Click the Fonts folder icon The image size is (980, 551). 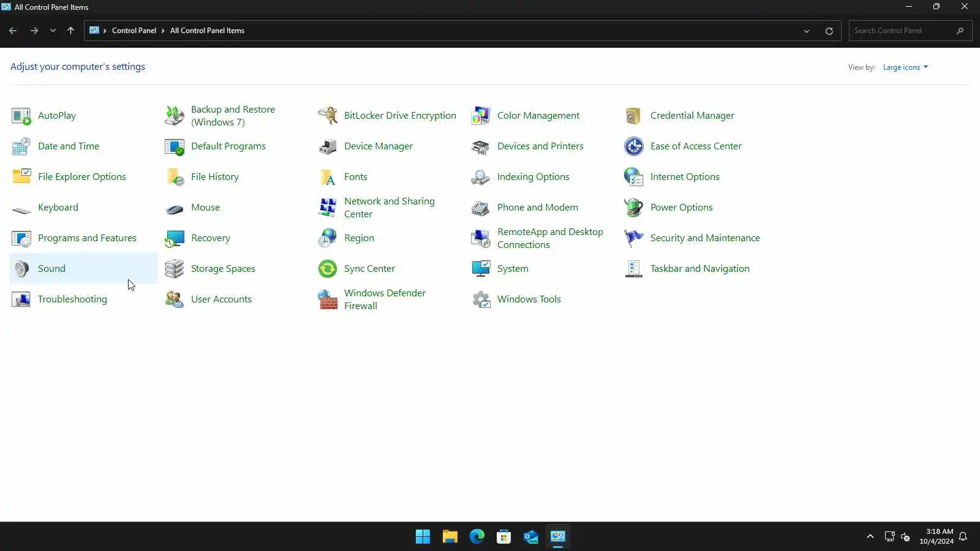[x=328, y=177]
